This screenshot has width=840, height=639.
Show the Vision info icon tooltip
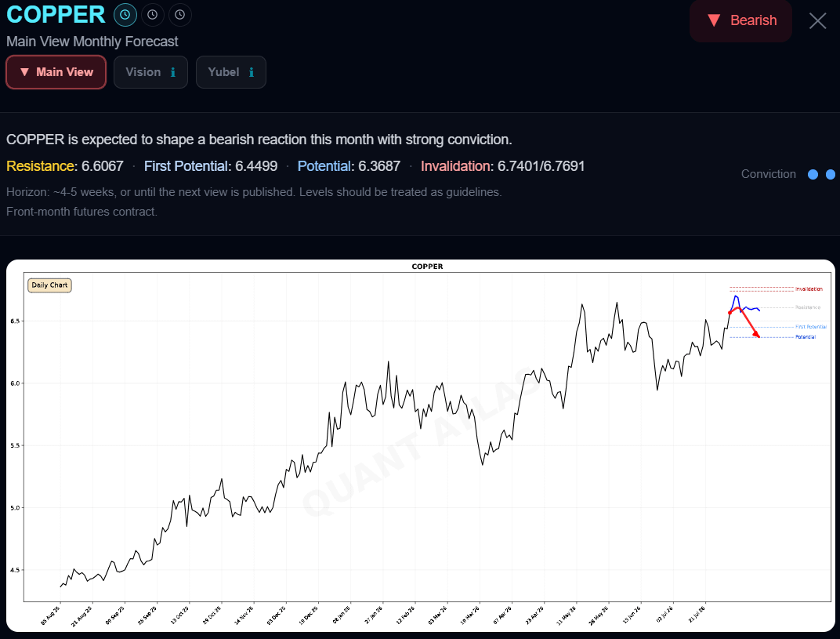coord(172,72)
